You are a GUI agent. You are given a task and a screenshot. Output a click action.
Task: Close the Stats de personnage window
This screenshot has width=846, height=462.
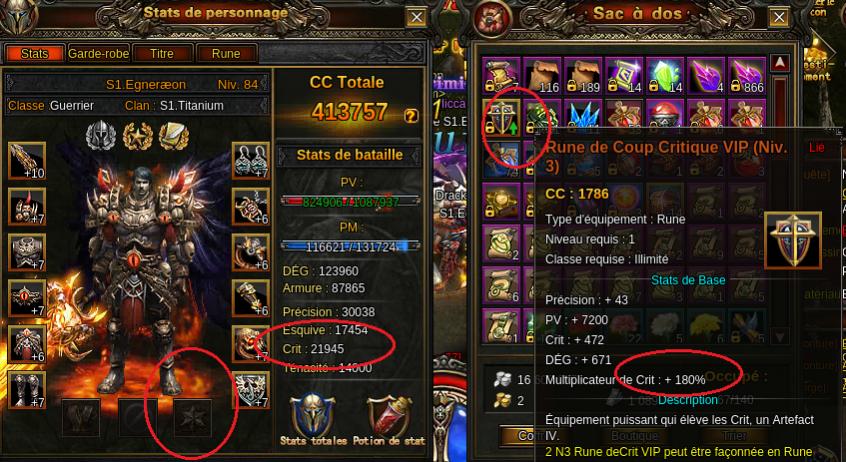click(x=417, y=17)
